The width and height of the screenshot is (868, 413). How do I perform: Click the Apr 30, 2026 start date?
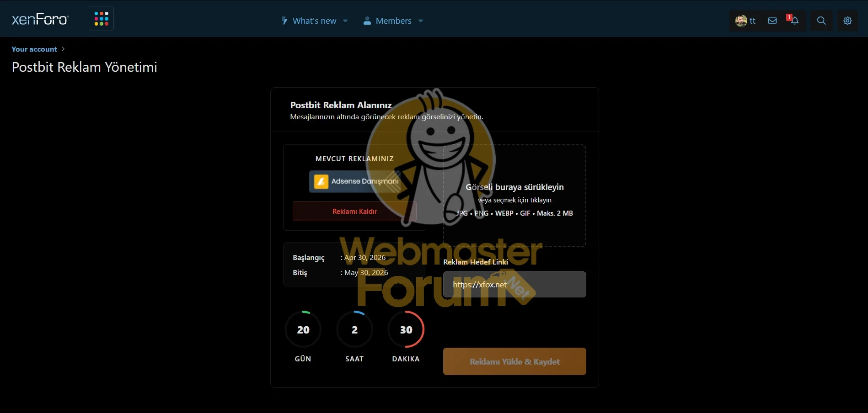click(x=365, y=258)
